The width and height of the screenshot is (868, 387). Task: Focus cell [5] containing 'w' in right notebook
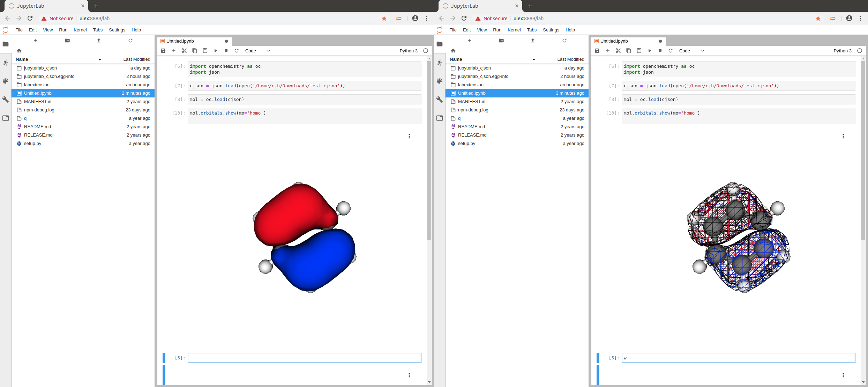[738, 358]
